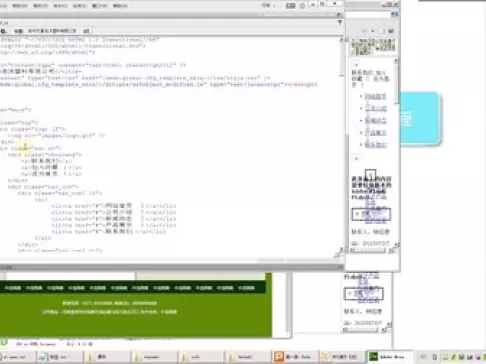This screenshot has height=364, width=486.
Task: Activate Adobe Dreamweaver in the taskbar
Action: click(x=390, y=357)
